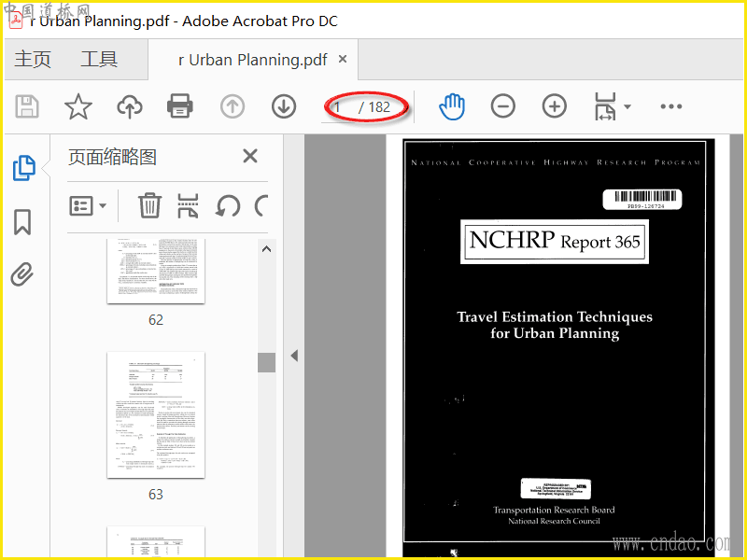Open more tools ellipsis menu
The width and height of the screenshot is (747, 560).
671,106
